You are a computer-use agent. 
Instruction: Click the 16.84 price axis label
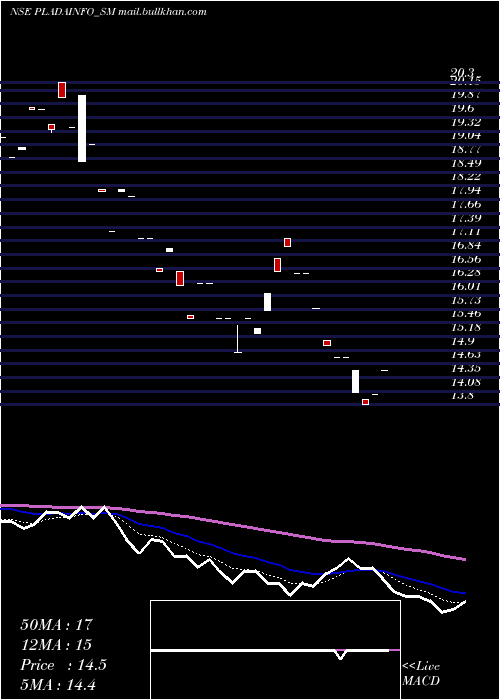[466, 245]
